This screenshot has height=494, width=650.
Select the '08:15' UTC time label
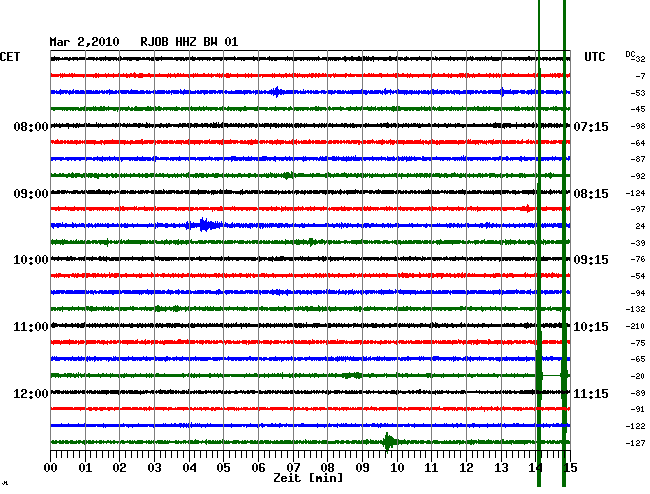tap(591, 194)
